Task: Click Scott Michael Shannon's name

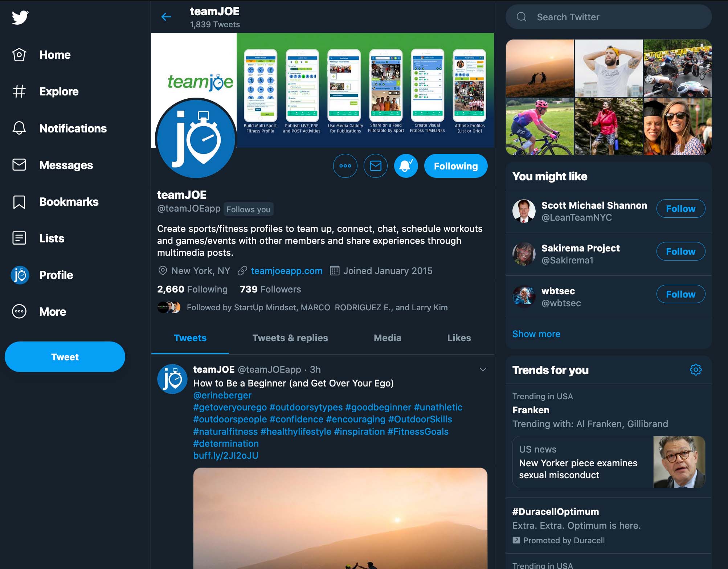Action: [x=594, y=205]
